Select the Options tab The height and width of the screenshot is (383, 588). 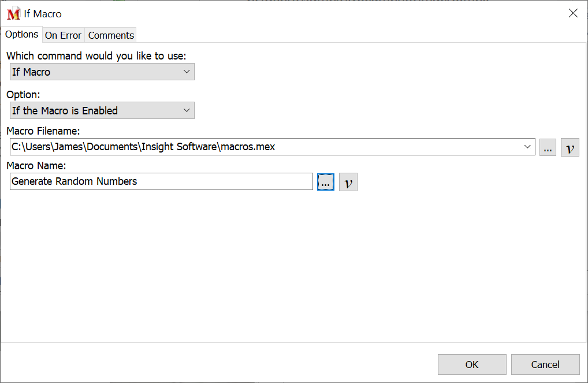[x=22, y=35]
